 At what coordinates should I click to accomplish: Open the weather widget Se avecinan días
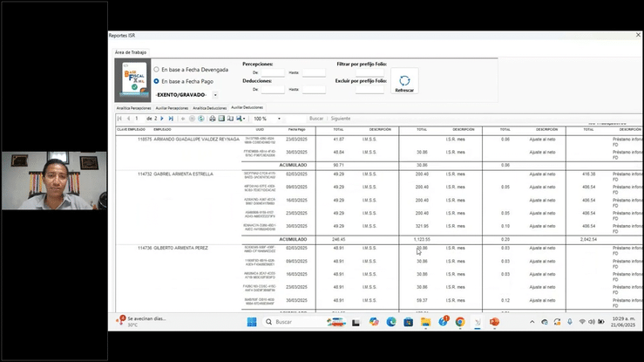tap(142, 322)
